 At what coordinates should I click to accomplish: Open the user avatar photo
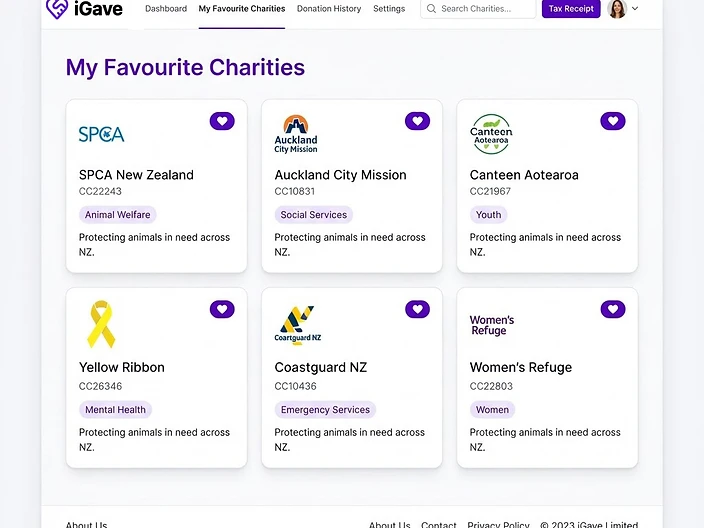click(617, 9)
